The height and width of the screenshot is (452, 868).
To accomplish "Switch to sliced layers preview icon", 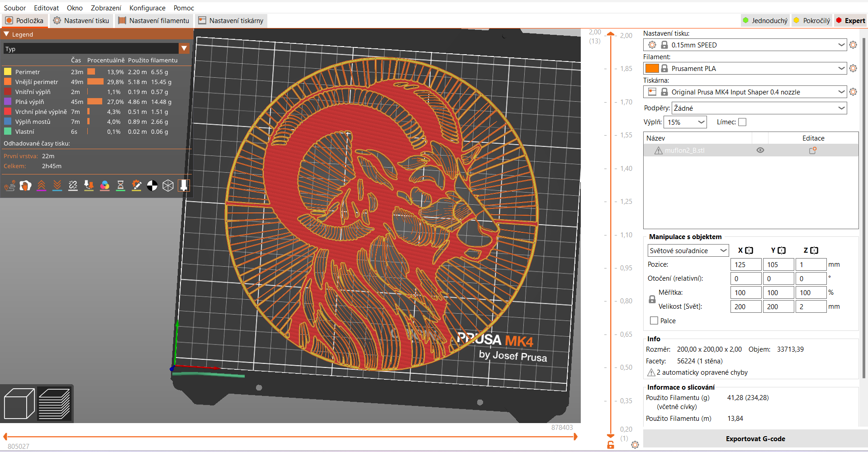I will (x=54, y=404).
